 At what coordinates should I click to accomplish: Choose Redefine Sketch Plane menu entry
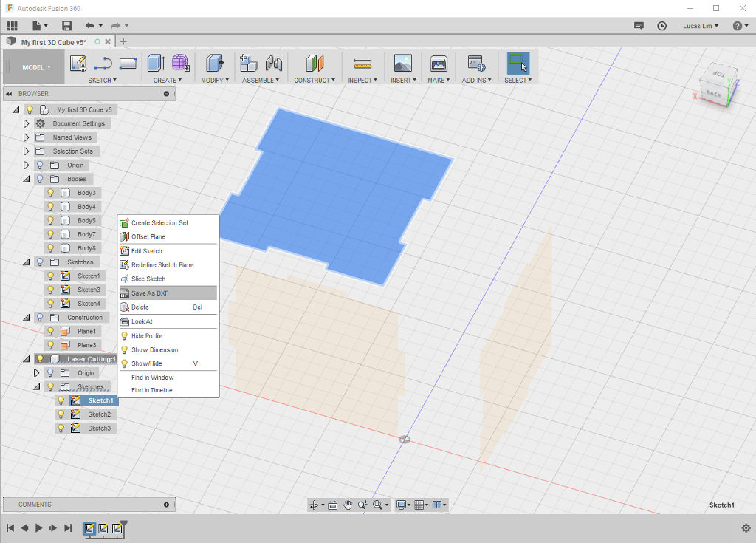168,265
